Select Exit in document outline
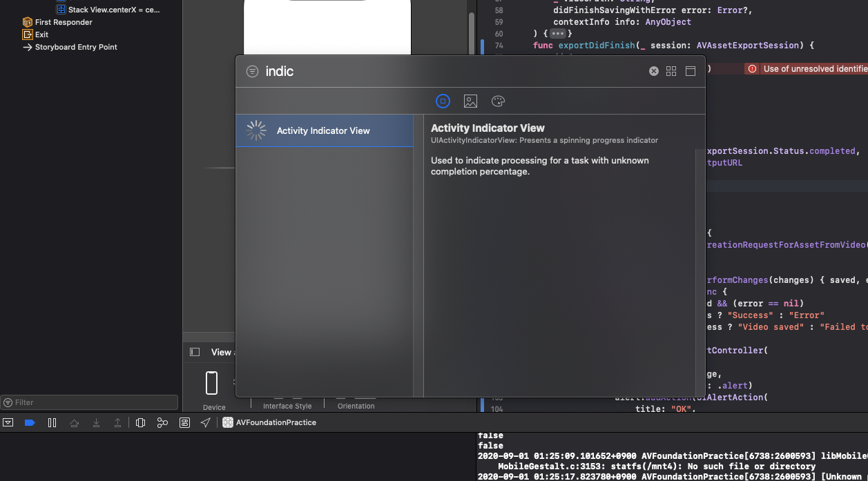868x481 pixels. [41, 35]
